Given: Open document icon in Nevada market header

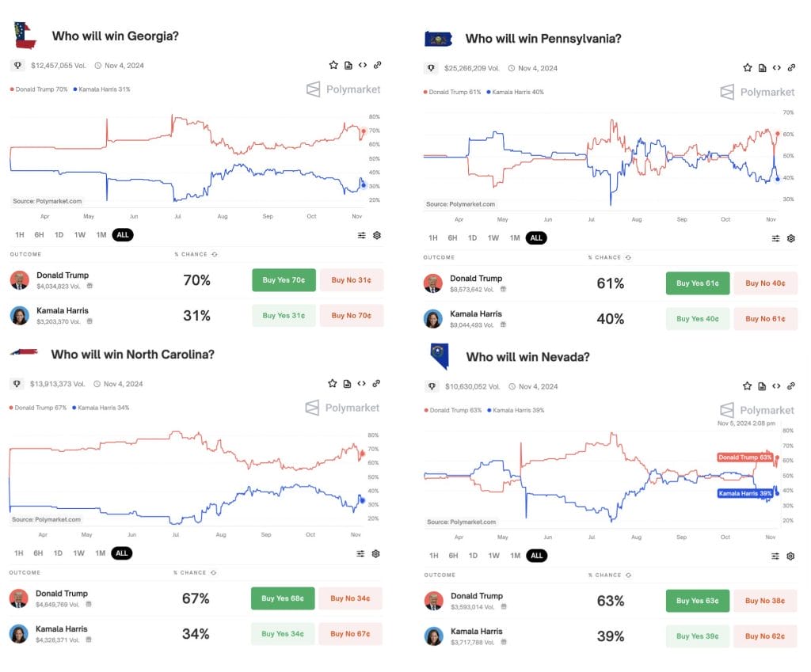Looking at the screenshot, I should [x=762, y=386].
